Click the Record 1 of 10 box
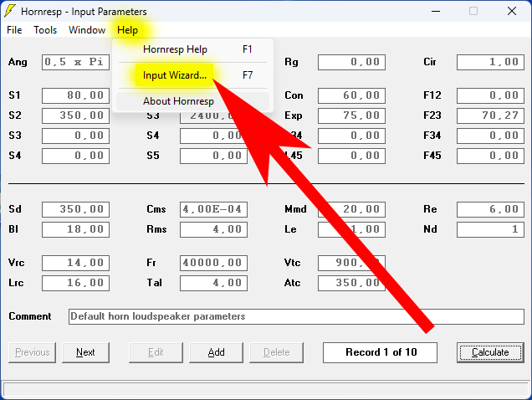 pos(380,352)
